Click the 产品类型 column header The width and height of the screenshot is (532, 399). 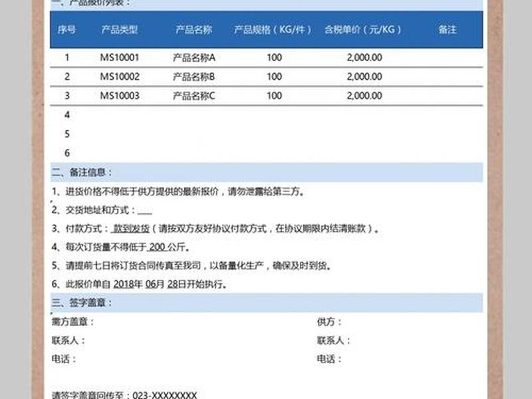(120, 29)
